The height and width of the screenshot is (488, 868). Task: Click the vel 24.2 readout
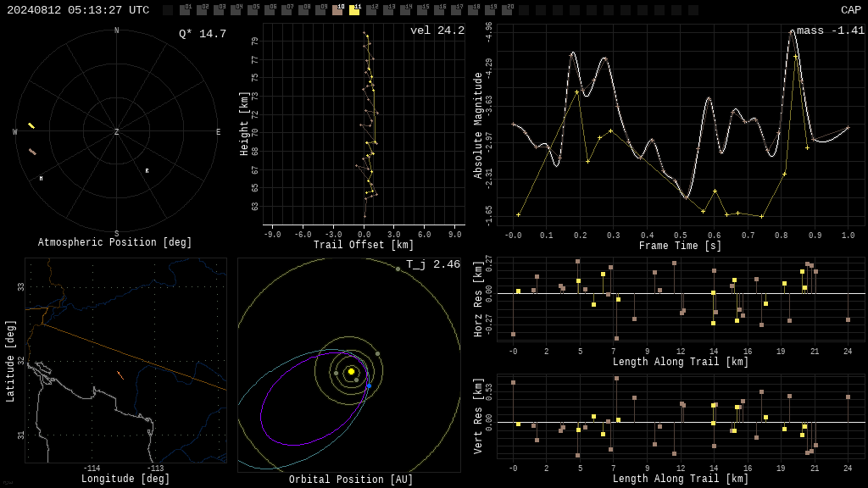pos(437,30)
